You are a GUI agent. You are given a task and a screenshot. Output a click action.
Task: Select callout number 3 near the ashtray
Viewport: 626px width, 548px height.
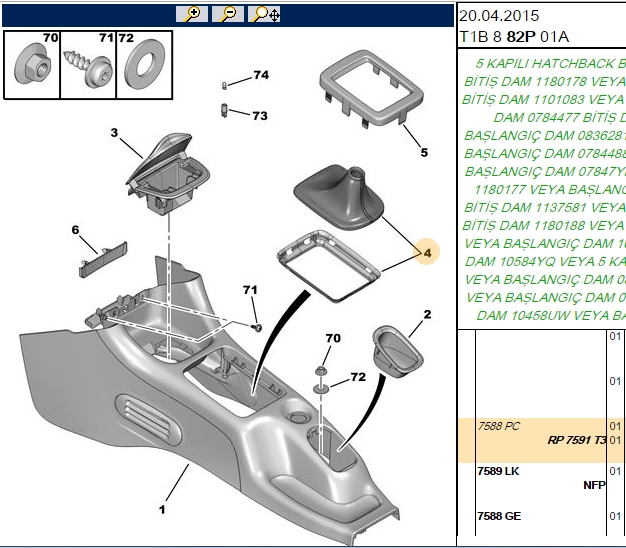click(x=114, y=133)
